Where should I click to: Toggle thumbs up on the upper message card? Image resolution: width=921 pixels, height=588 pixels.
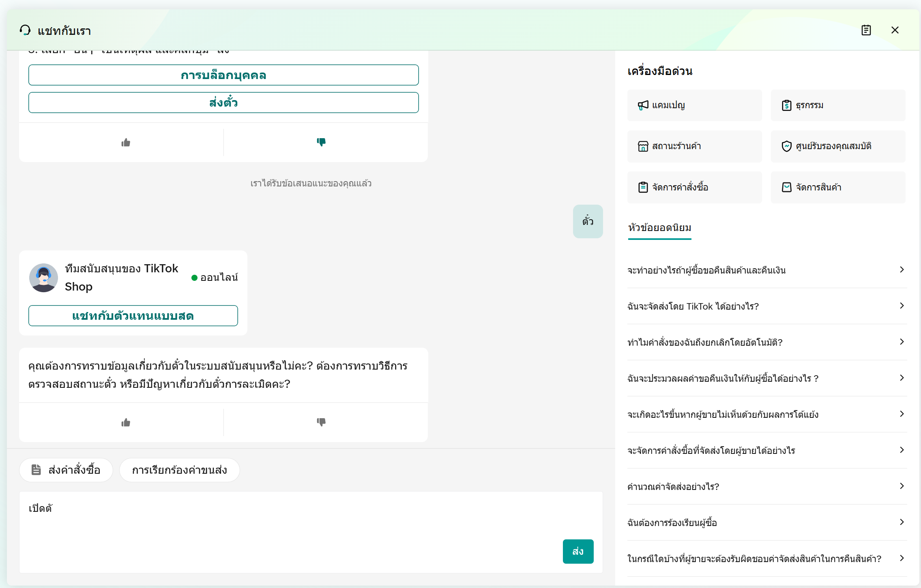[126, 143]
